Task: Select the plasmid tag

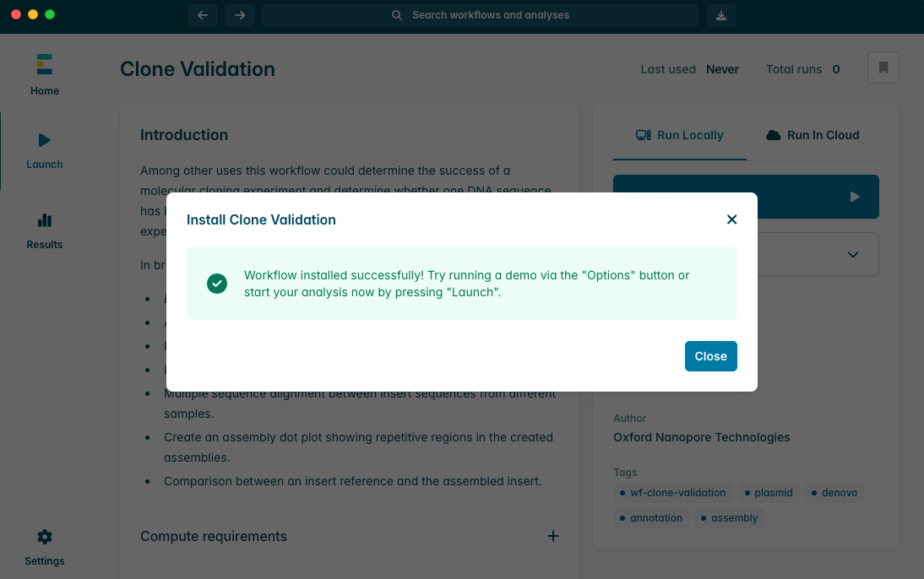Action: (769, 492)
